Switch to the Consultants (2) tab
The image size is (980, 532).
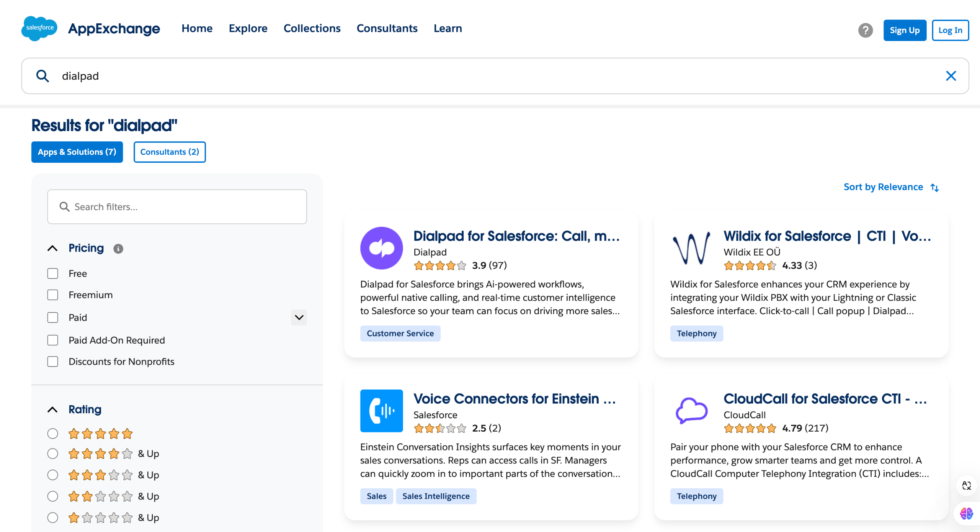pyautogui.click(x=170, y=152)
